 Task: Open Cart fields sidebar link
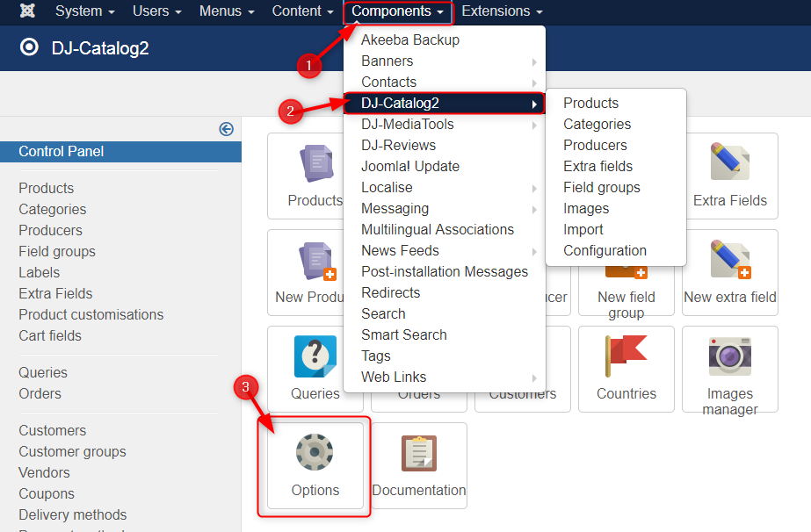click(x=50, y=336)
